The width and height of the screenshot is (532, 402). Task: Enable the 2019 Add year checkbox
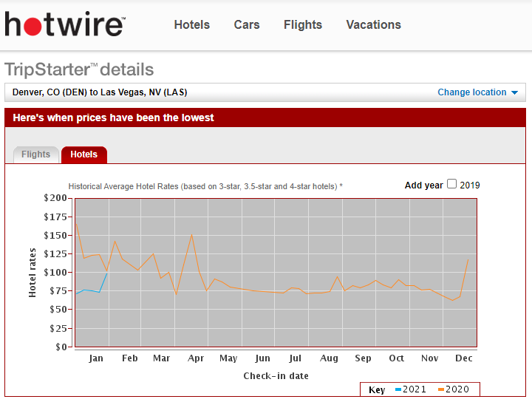coord(451,184)
